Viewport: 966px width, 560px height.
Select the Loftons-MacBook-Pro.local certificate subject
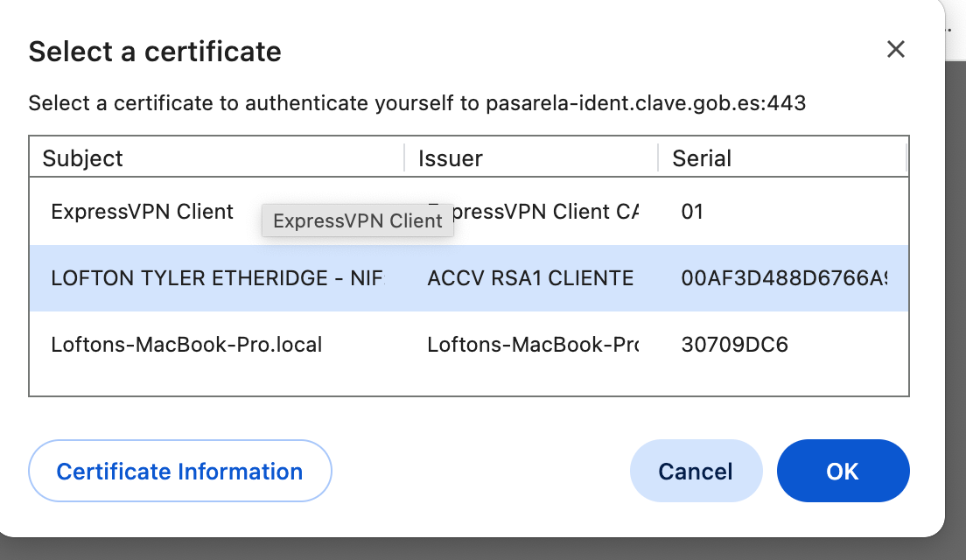tap(186, 345)
